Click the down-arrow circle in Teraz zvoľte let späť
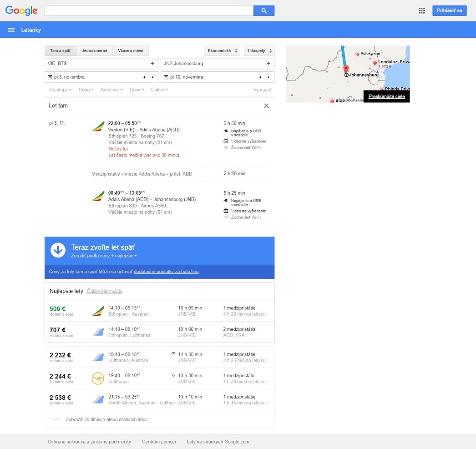Screen dimensions: 476x449 [x=58, y=250]
